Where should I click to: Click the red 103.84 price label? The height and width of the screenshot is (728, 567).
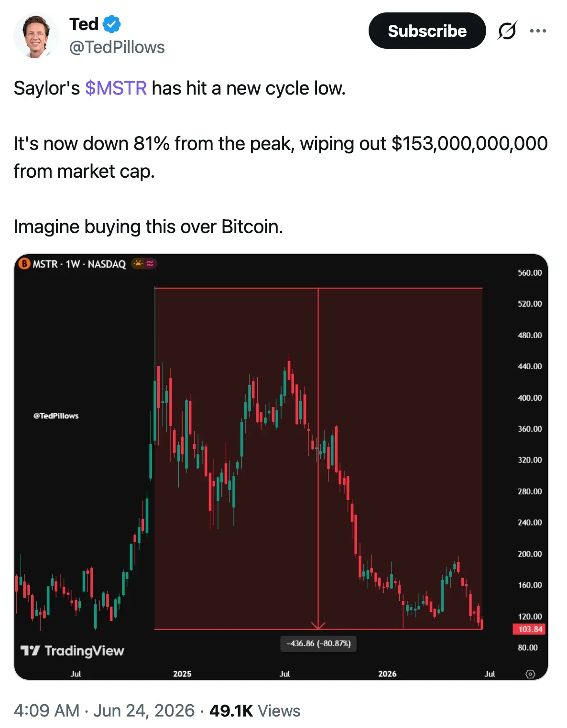529,629
